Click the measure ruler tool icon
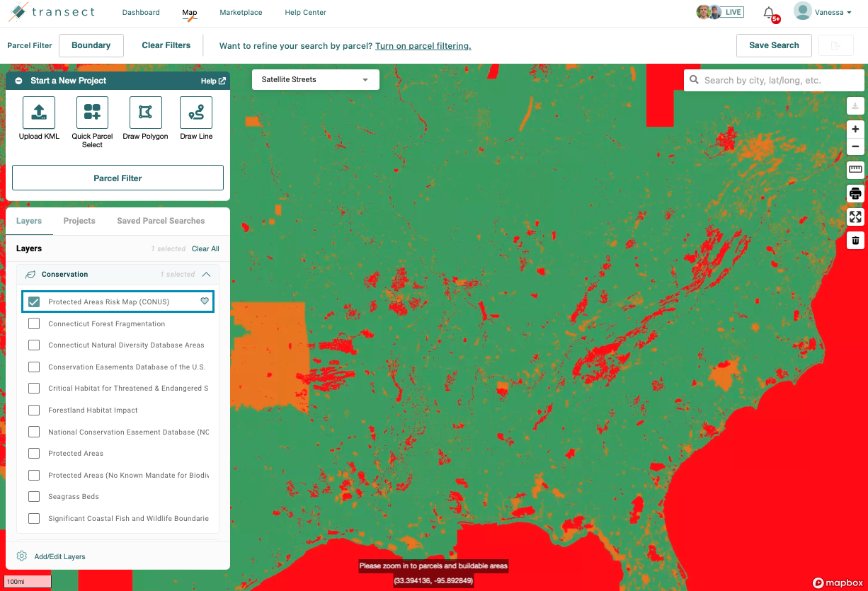Image resolution: width=868 pixels, height=591 pixels. (x=855, y=170)
